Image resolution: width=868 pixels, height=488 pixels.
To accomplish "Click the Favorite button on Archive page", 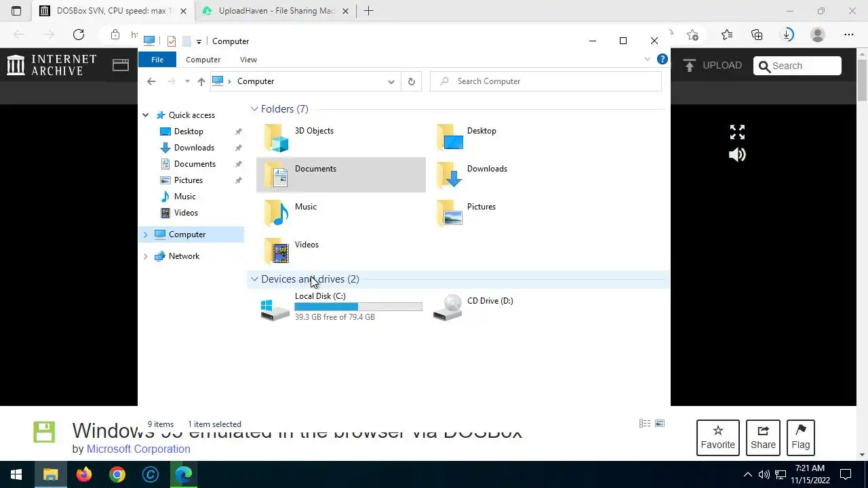I will click(718, 437).
